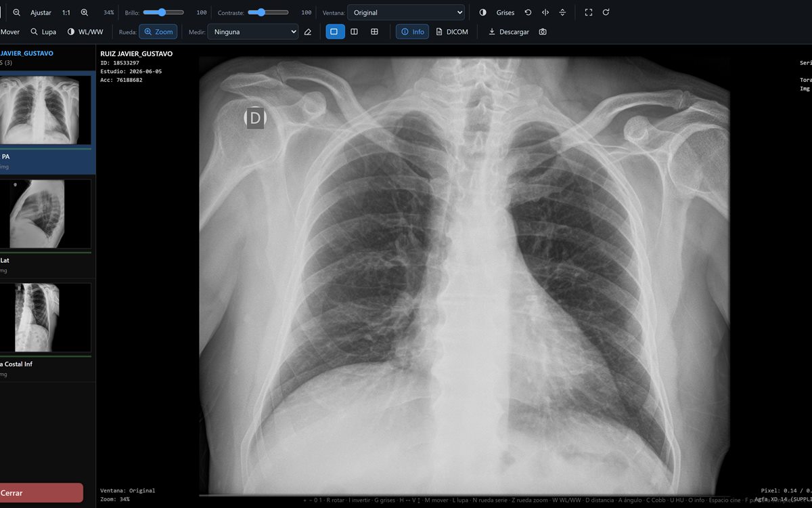Clear measurements with the eraser icon
812x508 pixels.
click(308, 32)
